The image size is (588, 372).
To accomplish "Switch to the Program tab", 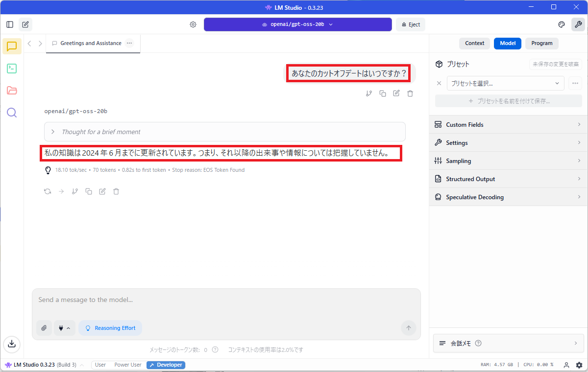I will point(542,43).
